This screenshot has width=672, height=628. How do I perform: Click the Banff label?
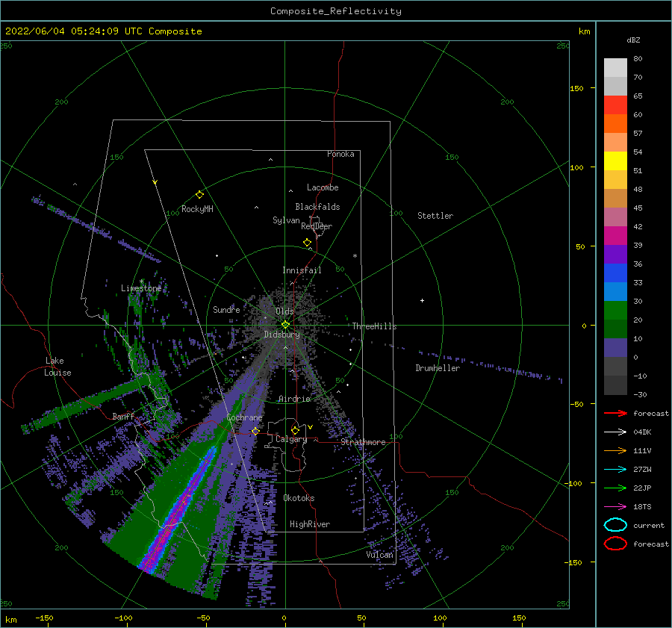tap(123, 416)
